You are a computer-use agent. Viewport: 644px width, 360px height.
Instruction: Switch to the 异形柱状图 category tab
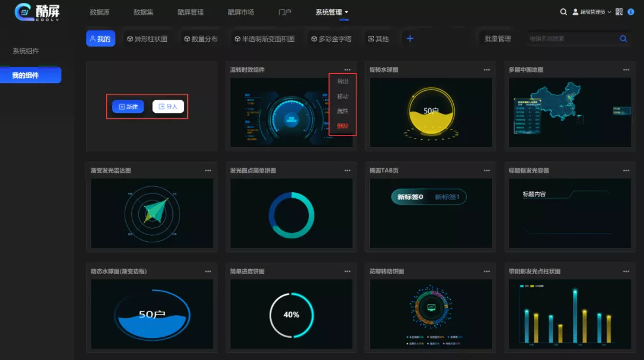pos(147,39)
